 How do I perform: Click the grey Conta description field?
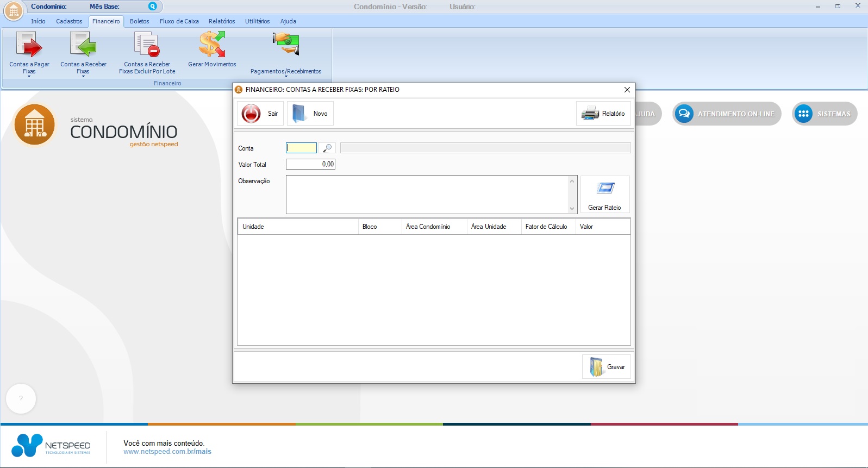[485, 148]
